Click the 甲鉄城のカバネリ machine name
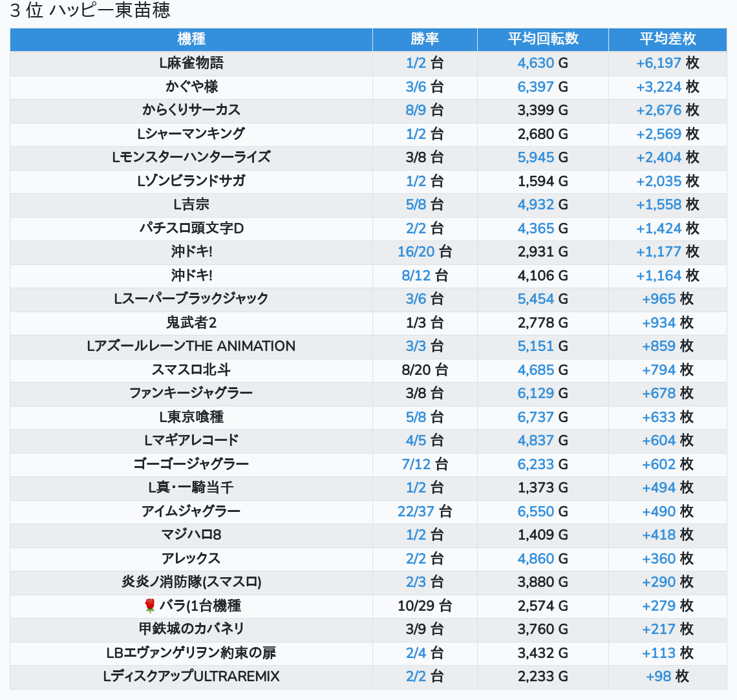The height and width of the screenshot is (700, 737). tap(191, 630)
